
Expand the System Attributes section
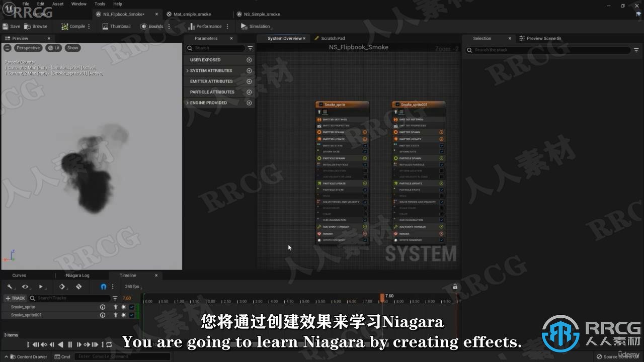pos(188,70)
